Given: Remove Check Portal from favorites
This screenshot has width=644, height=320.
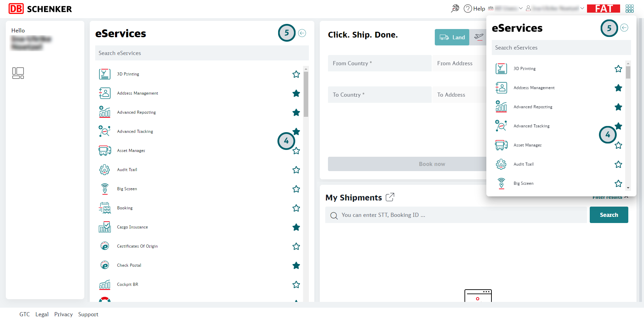Looking at the screenshot, I should coord(296,265).
